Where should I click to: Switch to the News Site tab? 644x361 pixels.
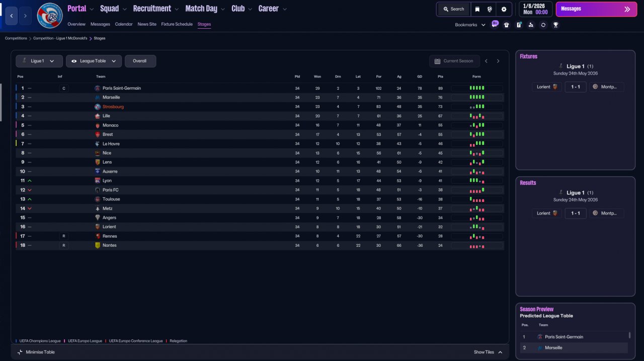[147, 24]
